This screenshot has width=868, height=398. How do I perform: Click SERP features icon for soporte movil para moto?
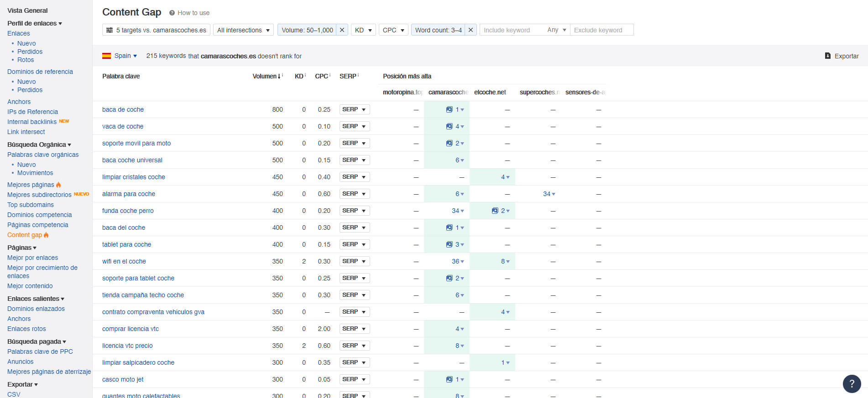(449, 143)
